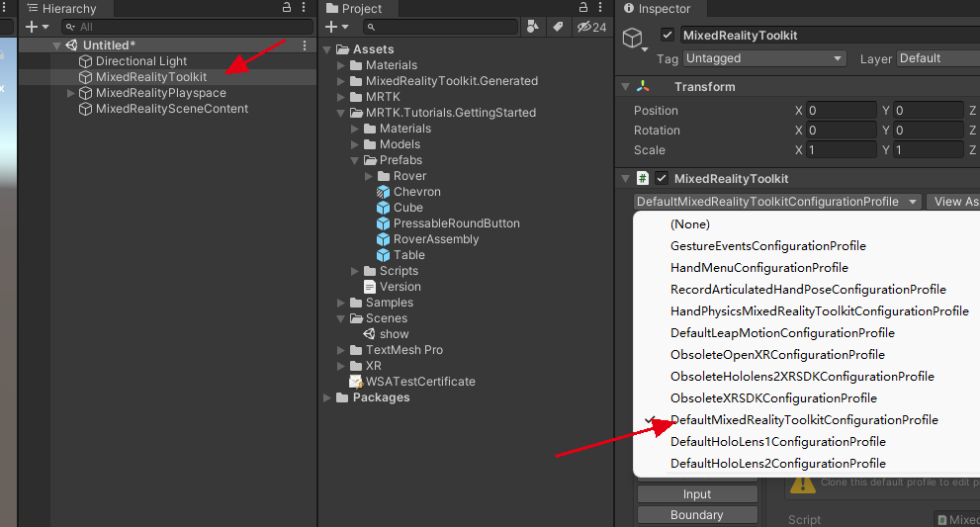Collapse the Prefabs folder arrow
980x527 pixels.
click(x=354, y=160)
